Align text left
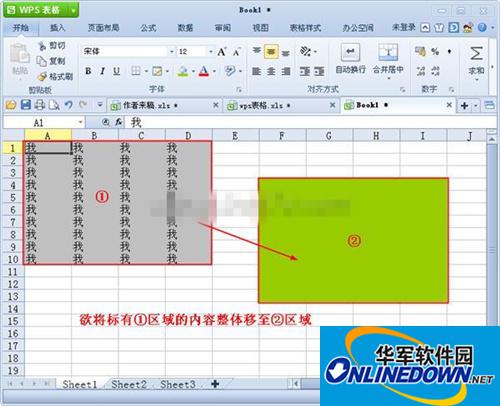 (256, 71)
